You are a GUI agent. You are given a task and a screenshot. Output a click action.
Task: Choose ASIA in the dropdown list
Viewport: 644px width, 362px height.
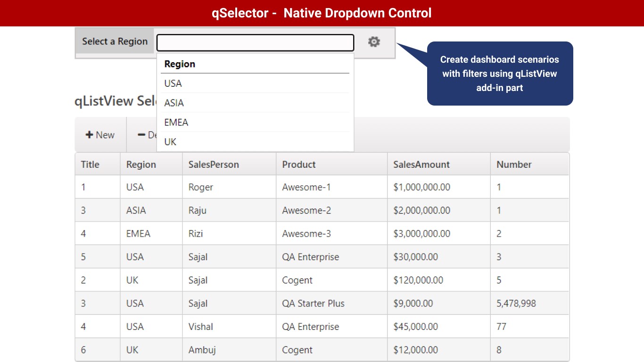(x=174, y=103)
